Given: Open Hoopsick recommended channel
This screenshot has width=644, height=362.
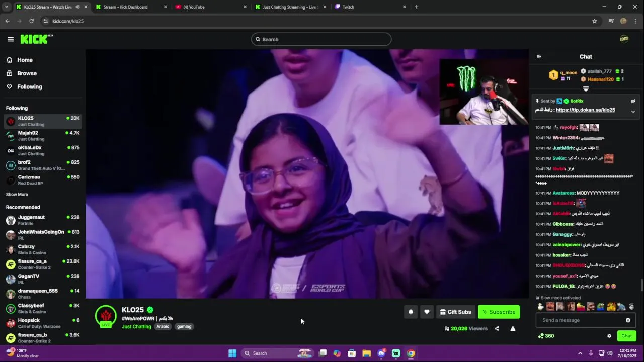Looking at the screenshot, I should click(x=43, y=323).
